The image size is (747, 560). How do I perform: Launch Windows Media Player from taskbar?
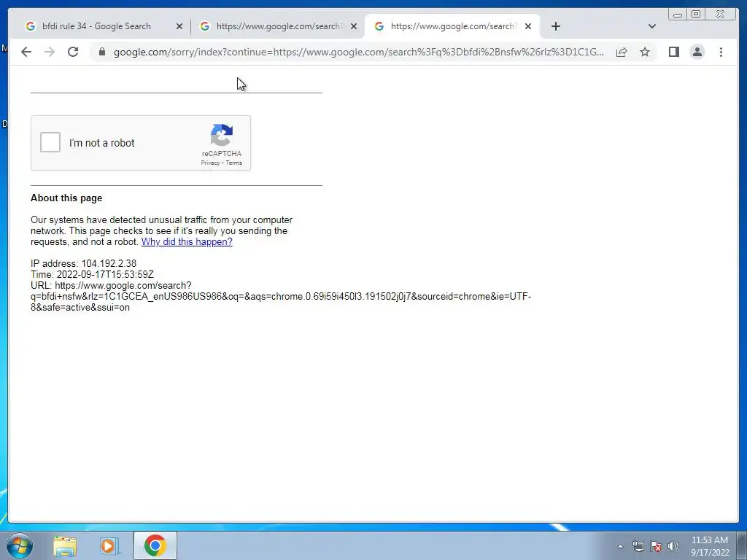click(x=109, y=545)
